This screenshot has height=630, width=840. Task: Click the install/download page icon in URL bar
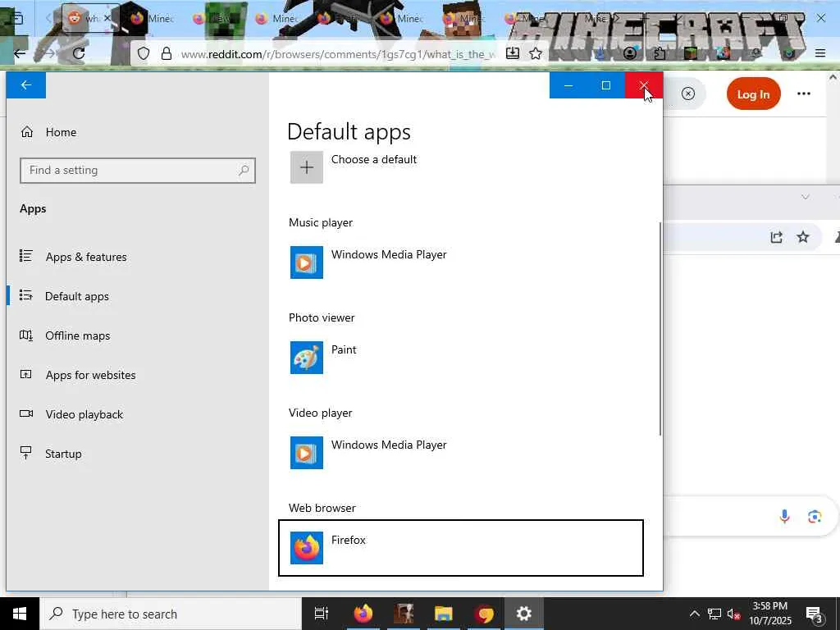pyautogui.click(x=513, y=53)
